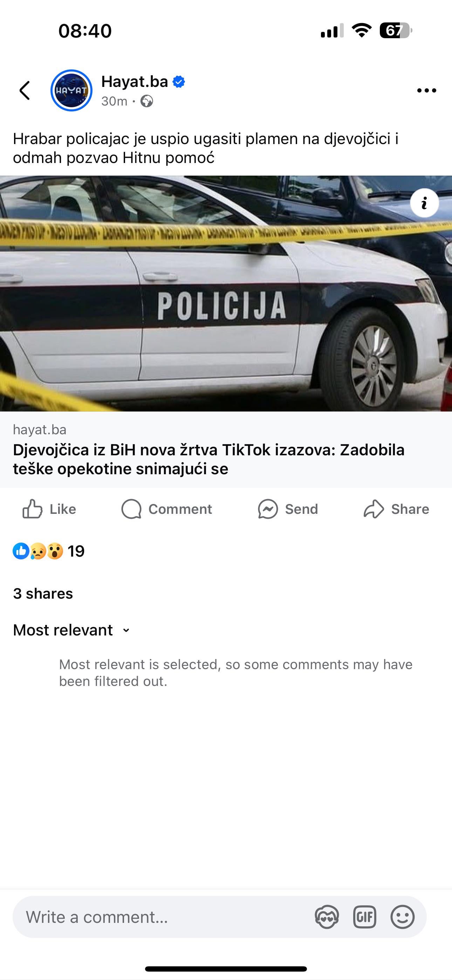Viewport: 452px width, 980px height.
Task: Like the post
Action: 49,509
